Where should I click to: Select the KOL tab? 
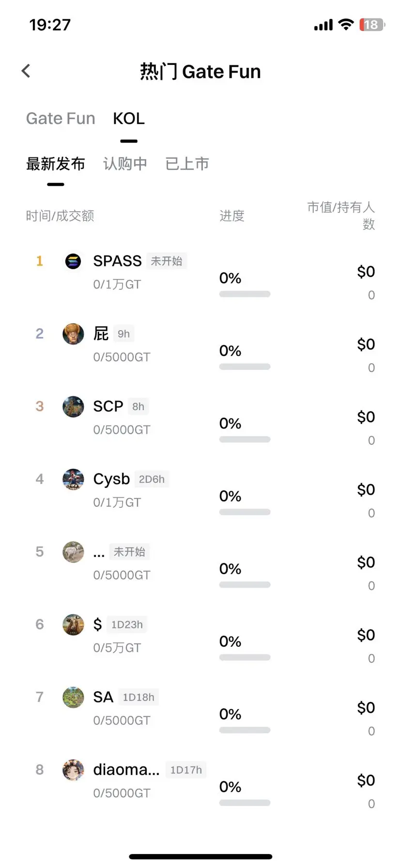point(129,119)
